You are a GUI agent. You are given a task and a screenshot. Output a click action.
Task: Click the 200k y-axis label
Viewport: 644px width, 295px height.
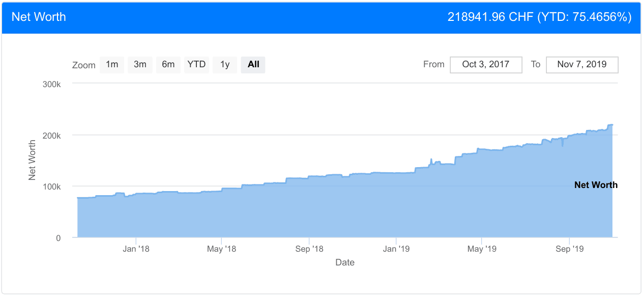[51, 135]
